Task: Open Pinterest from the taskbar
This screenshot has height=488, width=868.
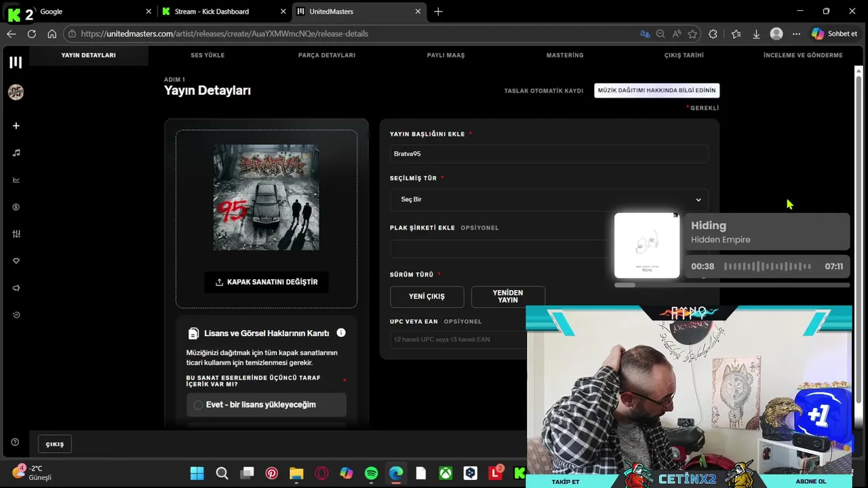Action: click(272, 473)
